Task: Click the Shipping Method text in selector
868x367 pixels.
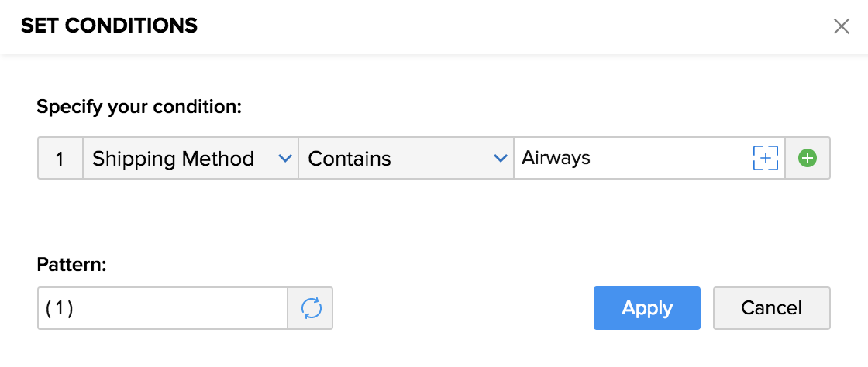Action: (x=173, y=159)
